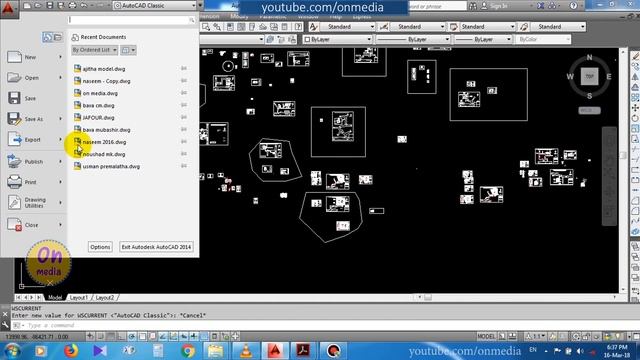Choose Close in the application menu
Screen dimensions: 640x360
(x=34, y=225)
